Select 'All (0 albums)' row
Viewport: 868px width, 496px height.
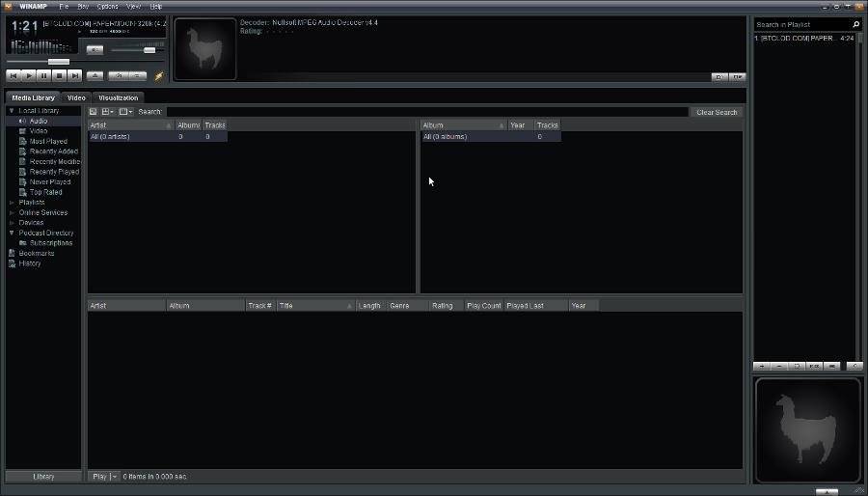tap(491, 137)
